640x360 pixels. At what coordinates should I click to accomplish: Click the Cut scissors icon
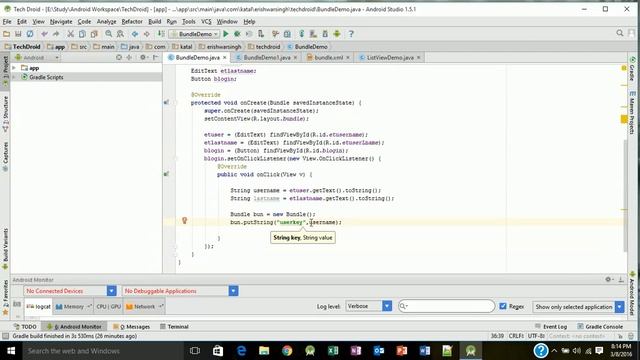[x=71, y=34]
